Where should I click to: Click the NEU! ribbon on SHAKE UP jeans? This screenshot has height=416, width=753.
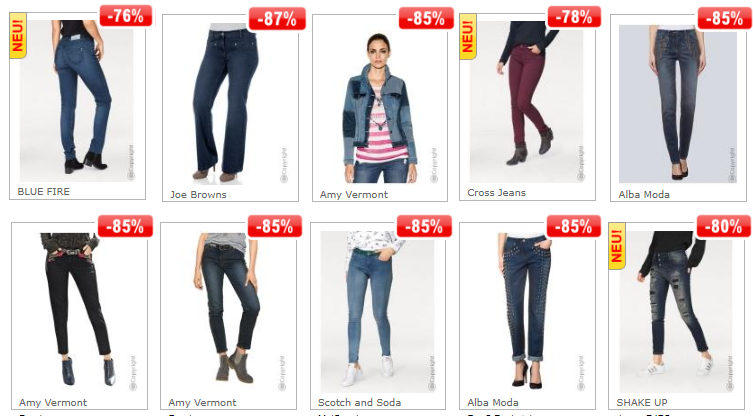click(617, 246)
